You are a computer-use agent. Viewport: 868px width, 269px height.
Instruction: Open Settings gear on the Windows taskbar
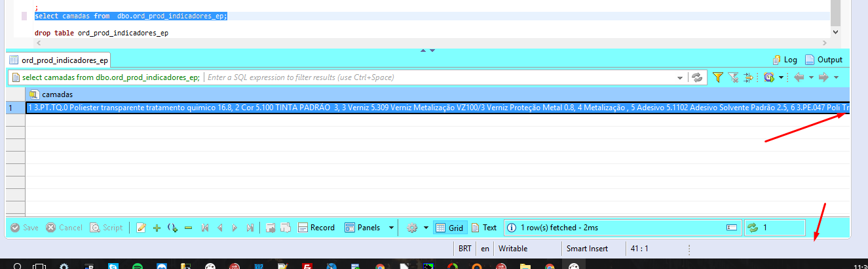point(64,266)
